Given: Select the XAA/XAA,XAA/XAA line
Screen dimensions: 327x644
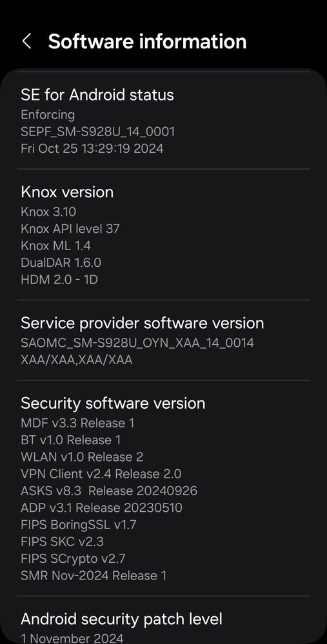Looking at the screenshot, I should [77, 360].
